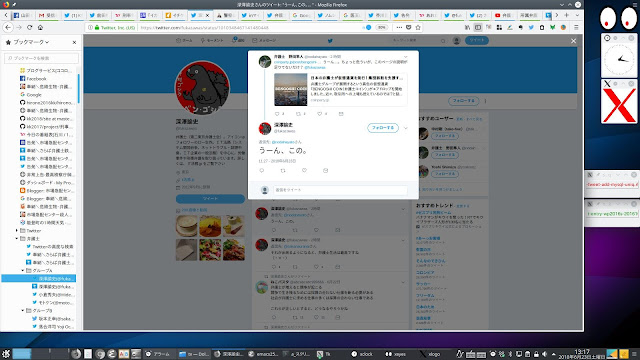640x360 pixels.
Task: Reply to the うーん、この。 tweet
Action: 262,170
